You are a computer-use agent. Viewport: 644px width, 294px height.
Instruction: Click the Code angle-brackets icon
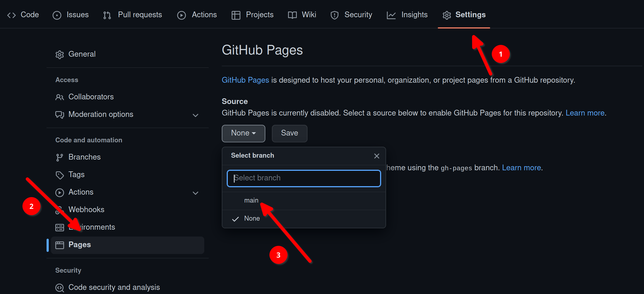[x=12, y=15]
